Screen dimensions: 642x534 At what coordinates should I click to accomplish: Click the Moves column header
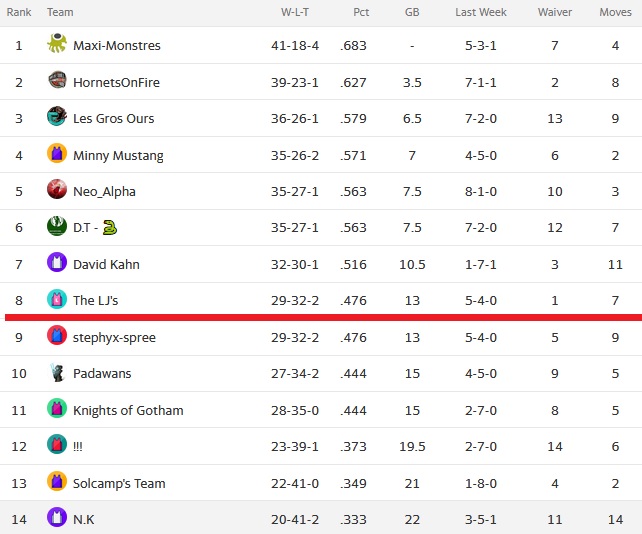(615, 12)
